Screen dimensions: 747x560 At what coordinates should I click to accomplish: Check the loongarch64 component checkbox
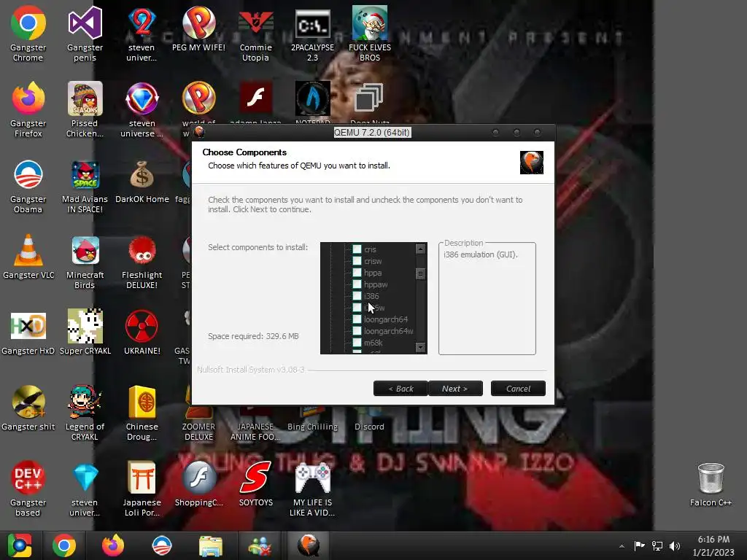tap(357, 319)
